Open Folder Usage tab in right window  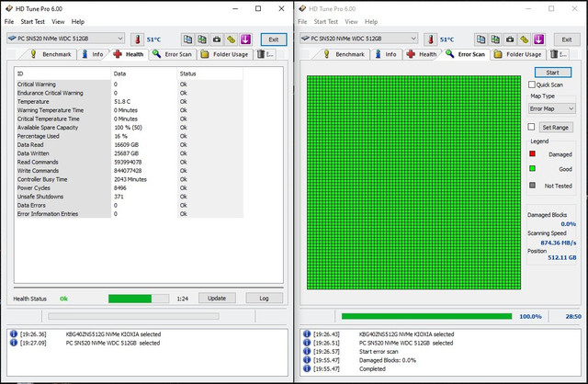518,54
